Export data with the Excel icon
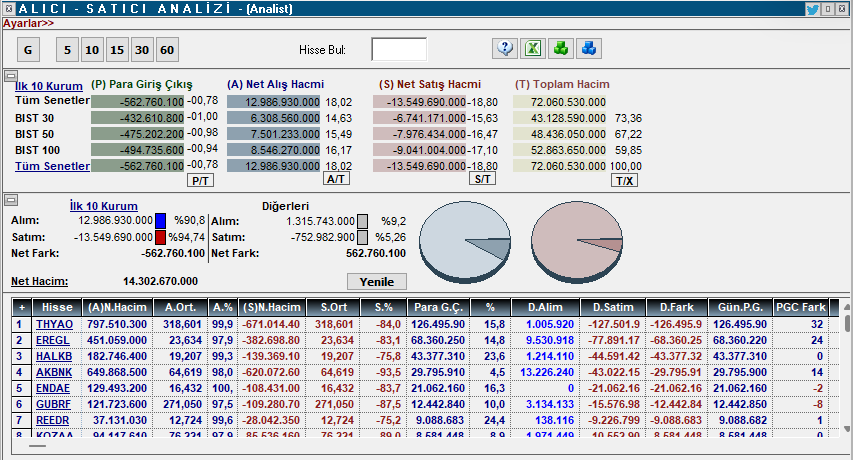The height and width of the screenshot is (460, 853). 533,48
